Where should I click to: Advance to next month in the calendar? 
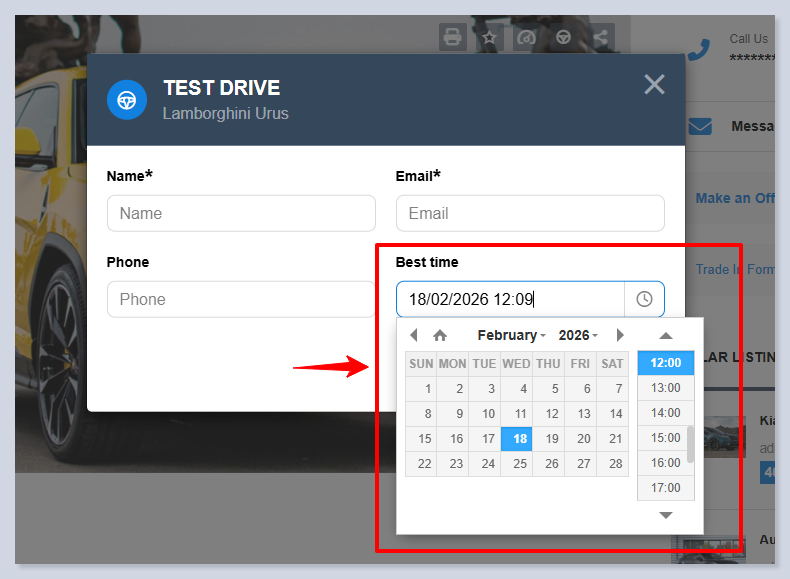tap(620, 335)
